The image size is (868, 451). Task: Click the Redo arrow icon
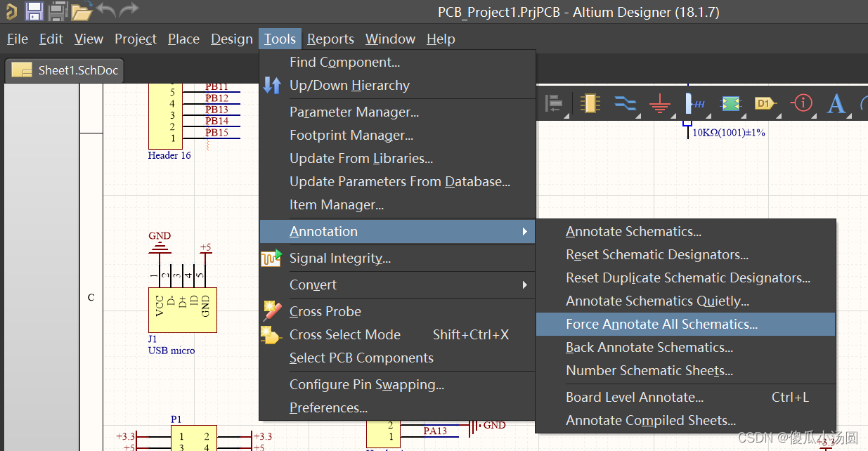(129, 10)
